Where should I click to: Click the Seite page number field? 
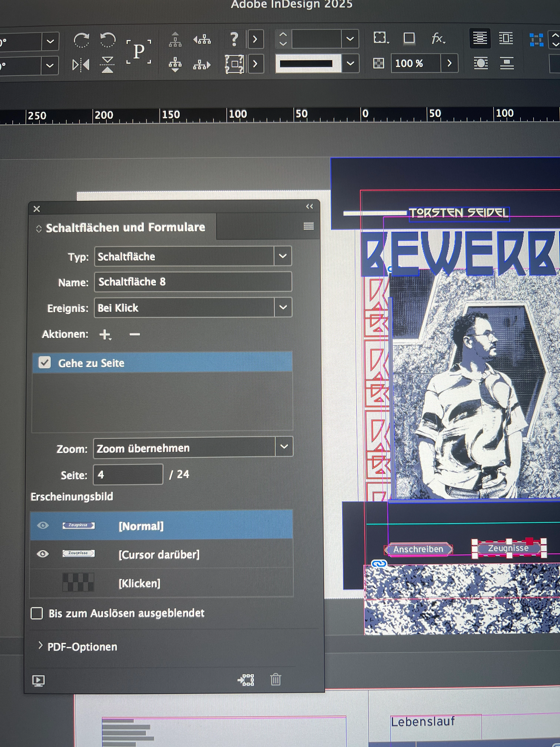128,474
